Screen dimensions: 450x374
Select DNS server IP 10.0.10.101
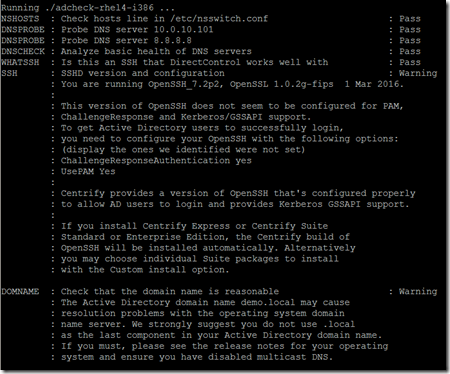coord(183,29)
